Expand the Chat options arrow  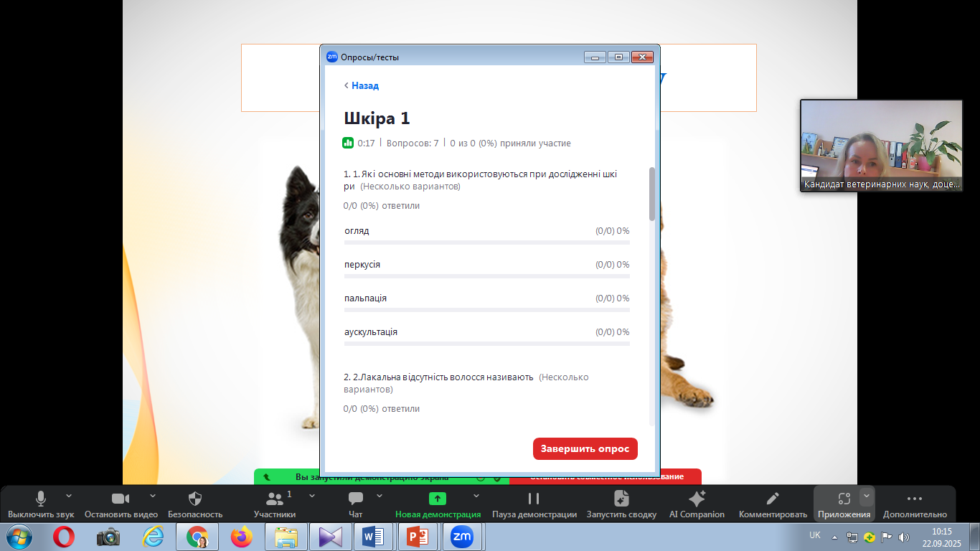[x=380, y=496]
